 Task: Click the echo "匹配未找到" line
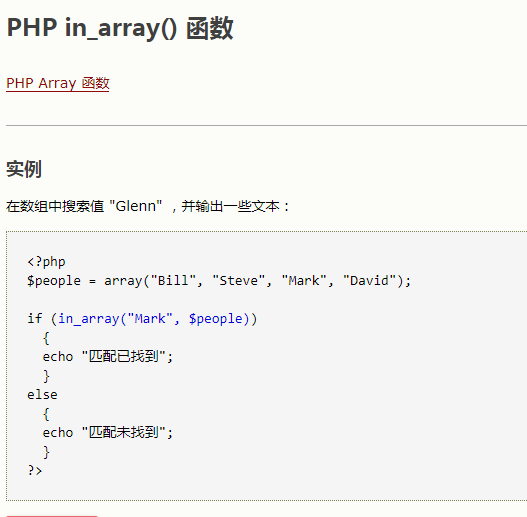coord(108,433)
